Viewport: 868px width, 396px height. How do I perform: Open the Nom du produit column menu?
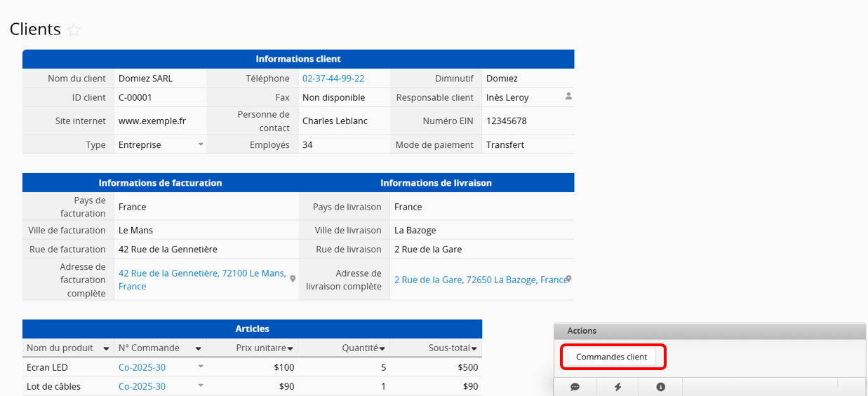(106, 348)
